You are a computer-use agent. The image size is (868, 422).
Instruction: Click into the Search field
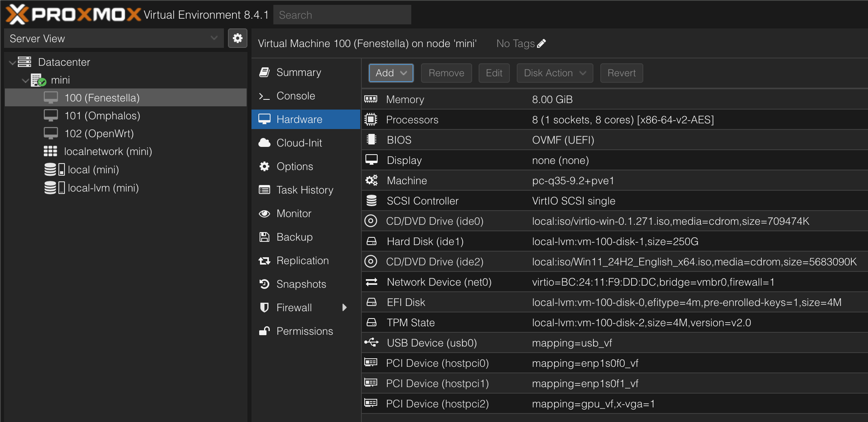[x=342, y=15]
